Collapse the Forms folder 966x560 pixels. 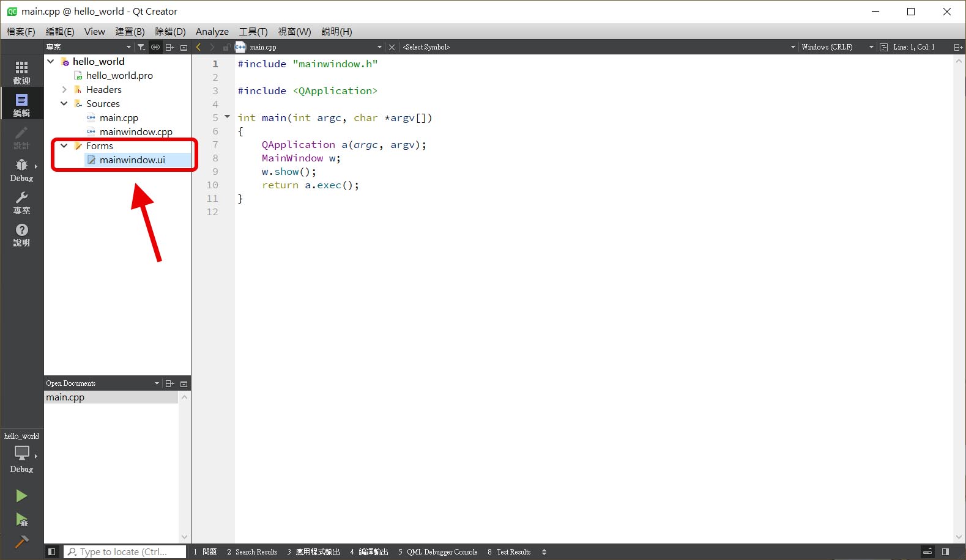[x=64, y=146]
